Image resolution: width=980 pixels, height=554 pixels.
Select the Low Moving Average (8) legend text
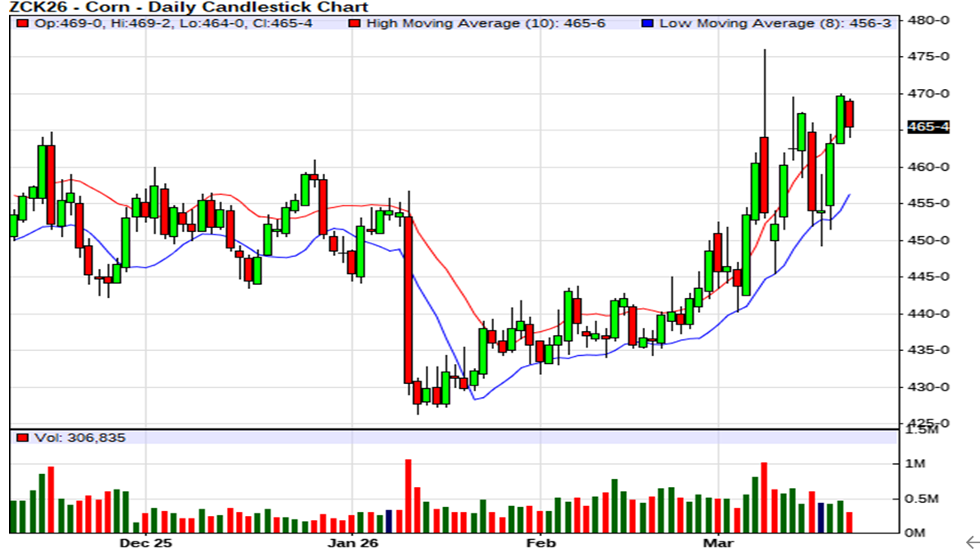click(x=775, y=24)
